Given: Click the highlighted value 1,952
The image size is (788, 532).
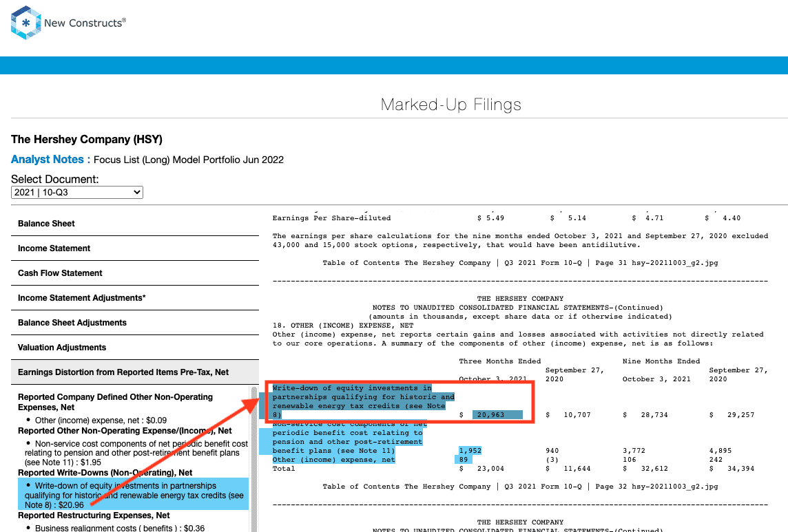Looking at the screenshot, I should pyautogui.click(x=470, y=451).
